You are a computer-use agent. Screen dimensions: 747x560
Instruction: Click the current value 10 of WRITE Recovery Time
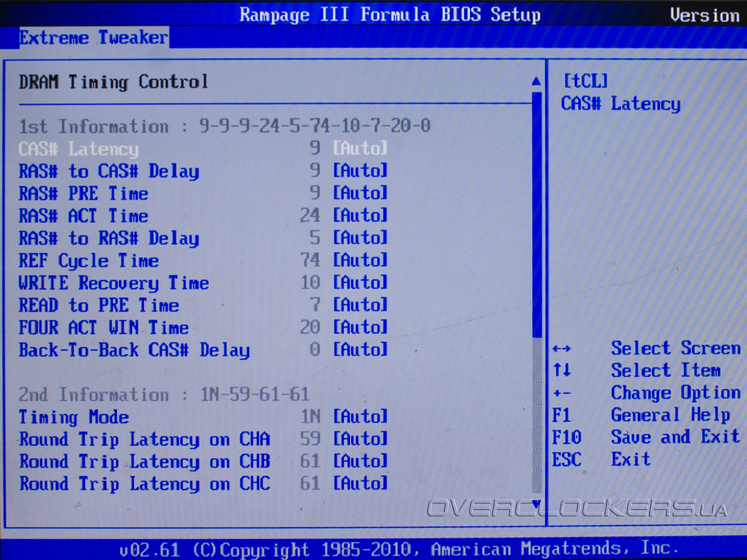(x=310, y=282)
